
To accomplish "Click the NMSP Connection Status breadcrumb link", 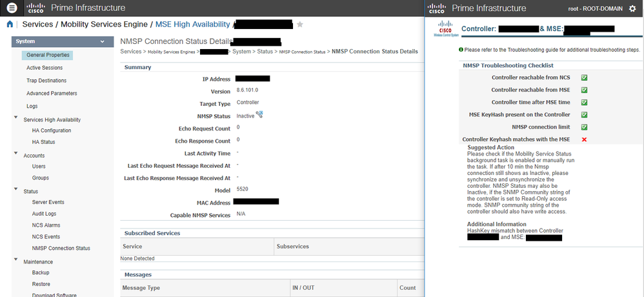I will [x=302, y=52].
